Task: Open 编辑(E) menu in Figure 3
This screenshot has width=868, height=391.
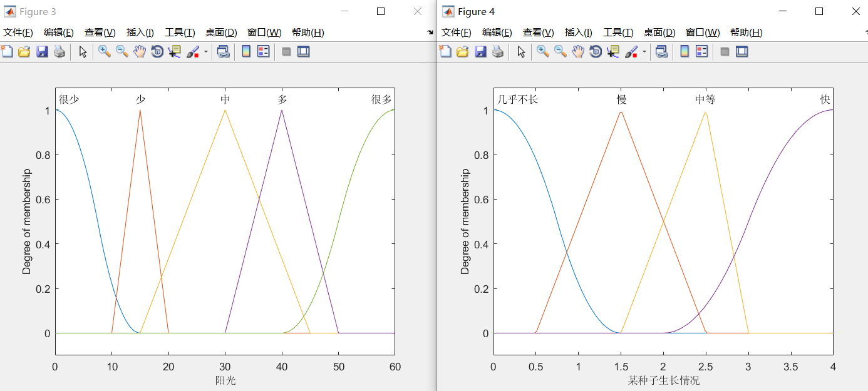Action: 59,33
